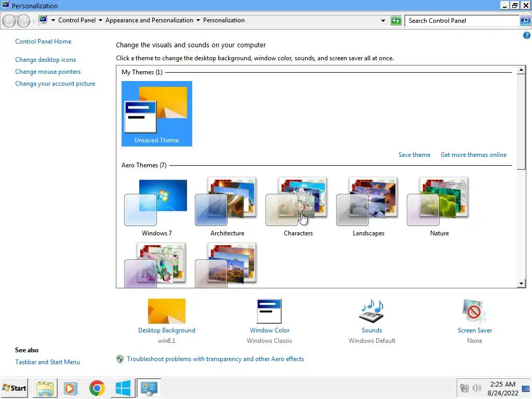Open Change your account picture
This screenshot has height=399, width=532.
click(x=55, y=84)
